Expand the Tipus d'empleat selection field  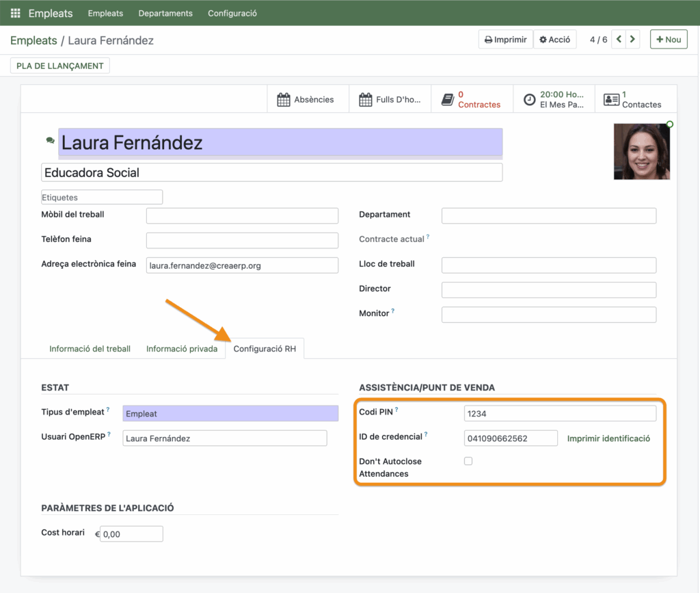click(230, 414)
